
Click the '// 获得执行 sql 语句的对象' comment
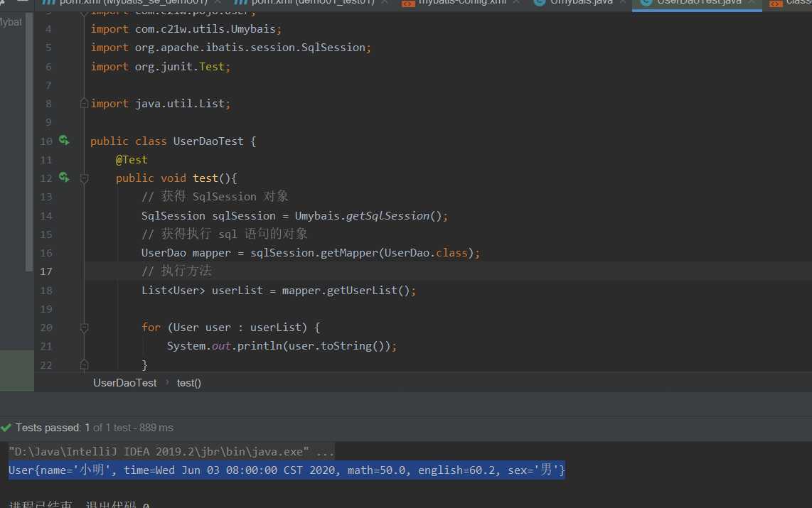224,234
